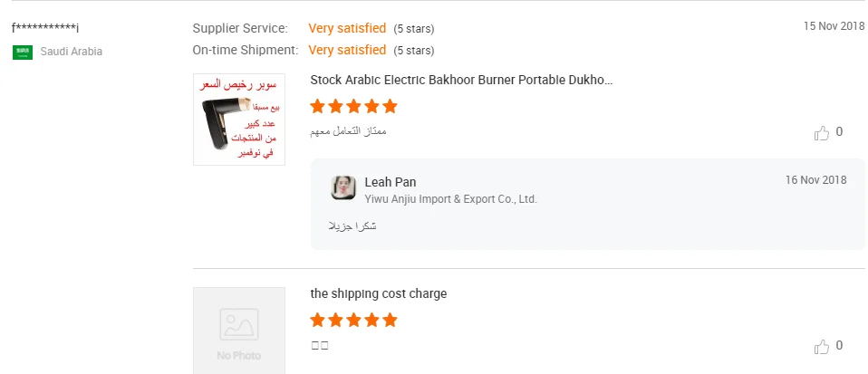This screenshot has height=374, width=868.
Task: Click last star of Bakhoor Burner rating
Action: [x=391, y=107]
